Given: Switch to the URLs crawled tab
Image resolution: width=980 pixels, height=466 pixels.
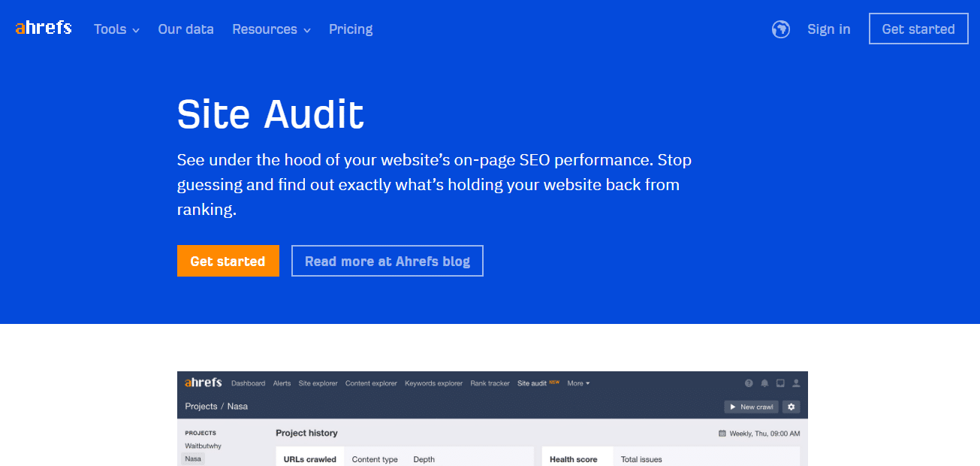Looking at the screenshot, I should click(x=310, y=458).
